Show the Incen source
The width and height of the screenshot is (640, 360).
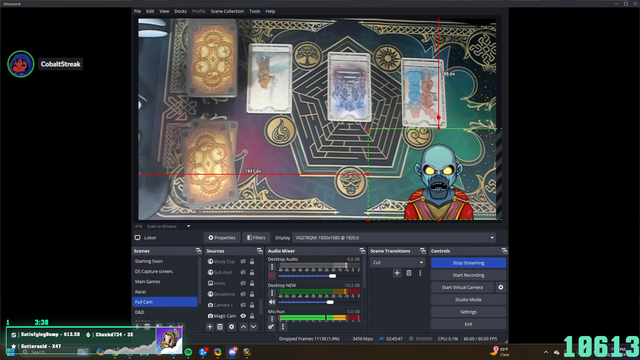(x=243, y=283)
